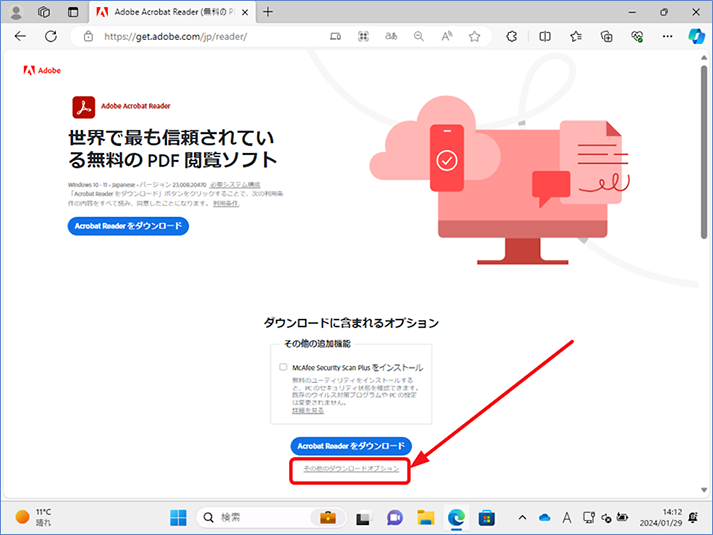Click scrollbar up arrow
The height and width of the screenshot is (535, 713).
(704, 58)
